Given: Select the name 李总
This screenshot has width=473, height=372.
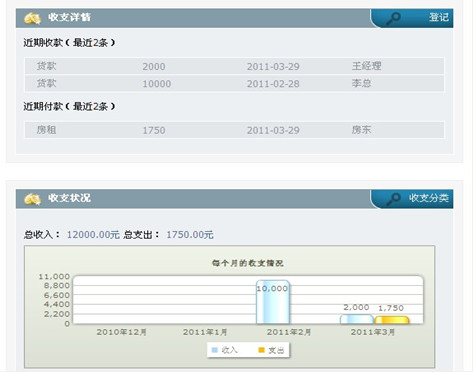Looking at the screenshot, I should tap(361, 83).
